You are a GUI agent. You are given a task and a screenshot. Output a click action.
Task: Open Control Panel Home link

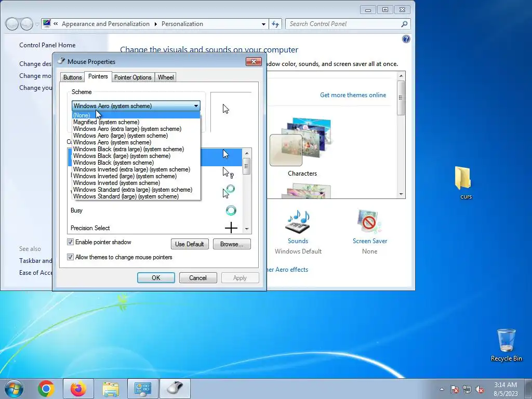(x=47, y=45)
